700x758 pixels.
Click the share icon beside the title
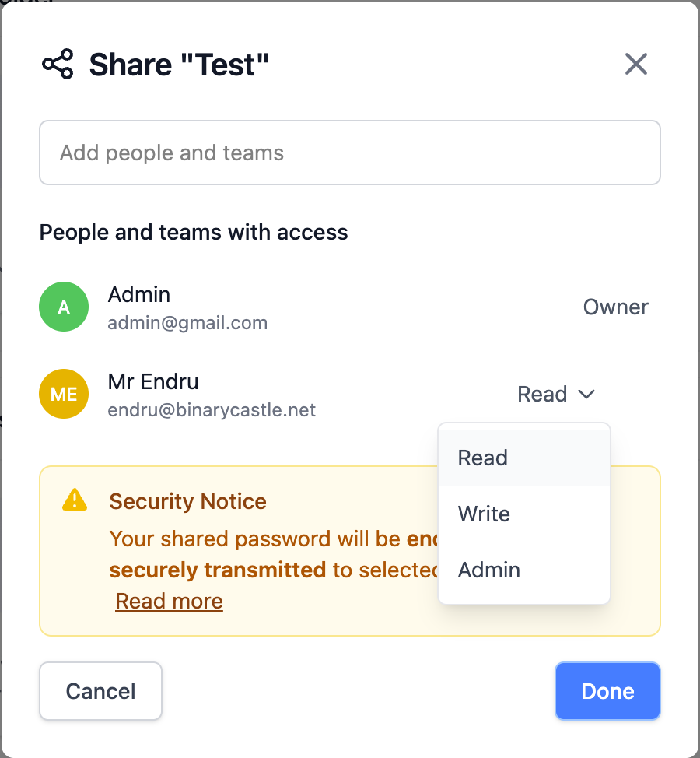(58, 64)
